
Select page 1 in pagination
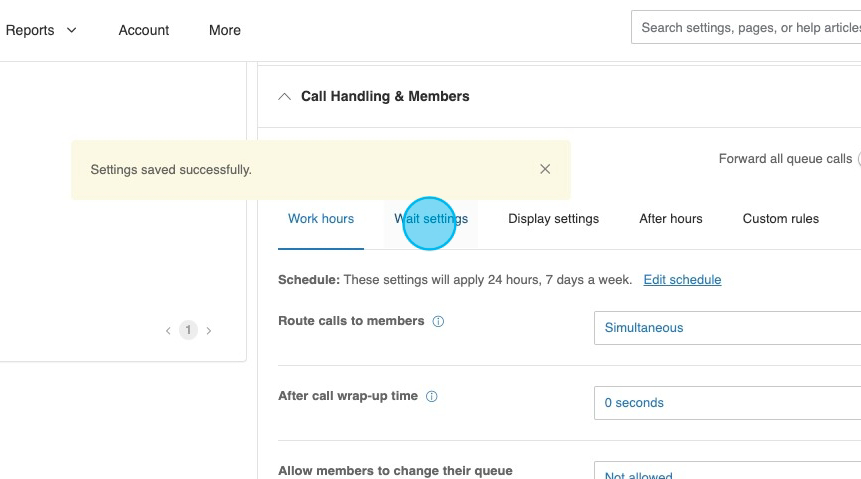click(x=188, y=330)
